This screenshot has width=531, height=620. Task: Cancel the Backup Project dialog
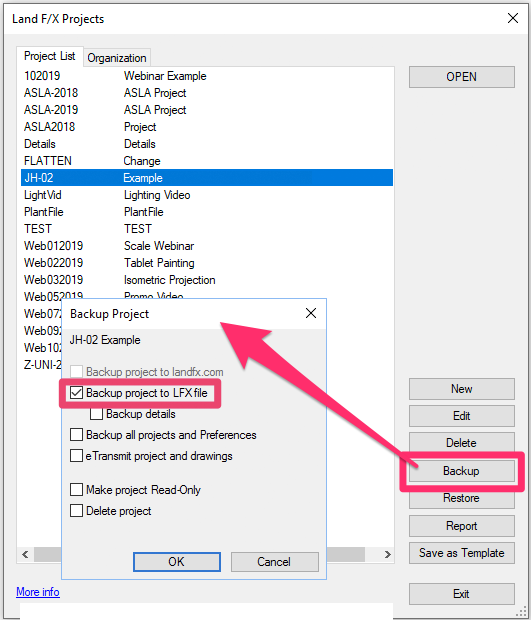tap(274, 562)
